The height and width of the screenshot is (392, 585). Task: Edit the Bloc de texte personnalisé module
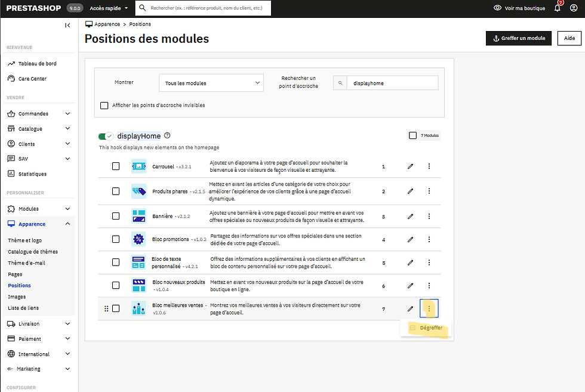click(411, 263)
